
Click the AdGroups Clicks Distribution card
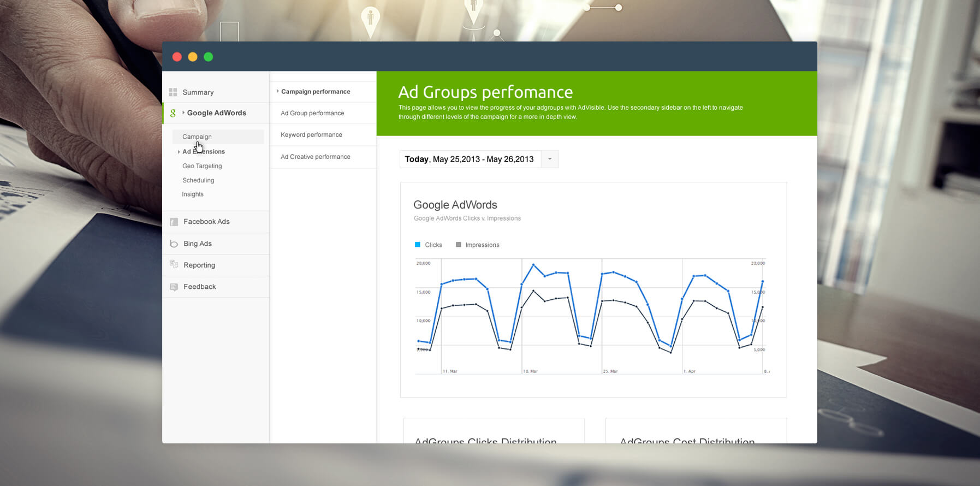(494, 431)
